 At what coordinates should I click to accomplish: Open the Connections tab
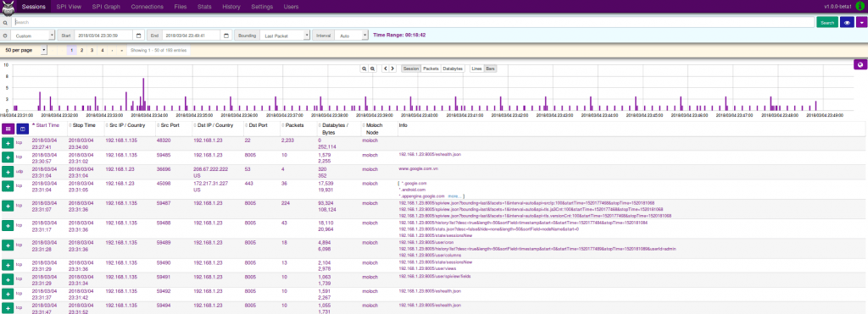coord(147,7)
